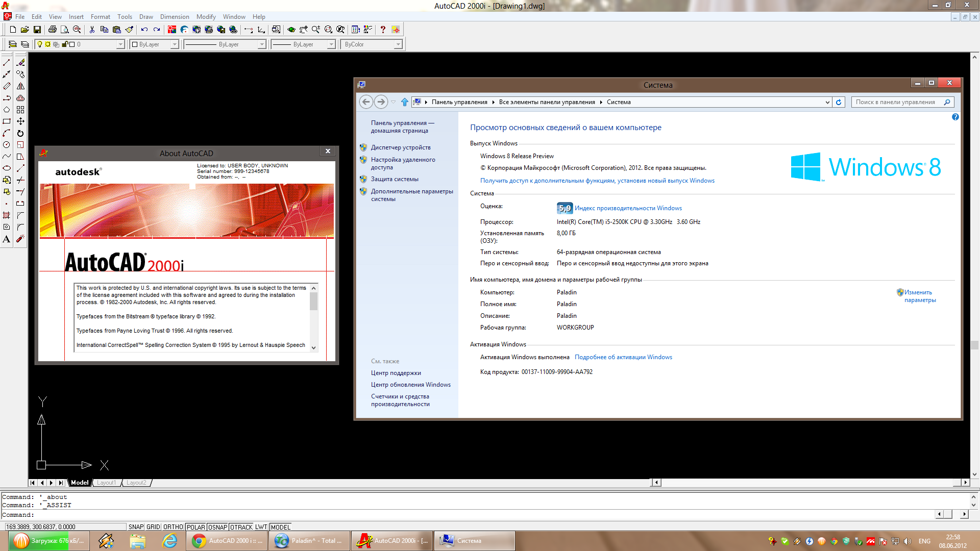Select the Polygon draw tool

7,110
